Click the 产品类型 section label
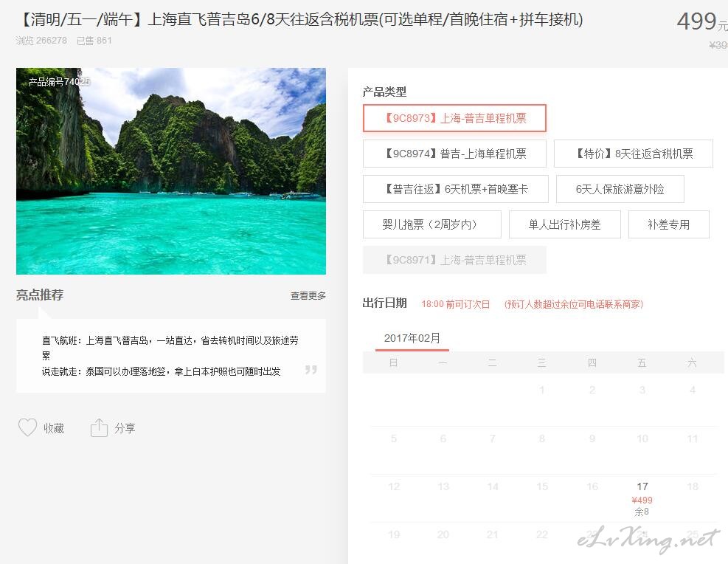The width and height of the screenshot is (728, 564). [384, 92]
